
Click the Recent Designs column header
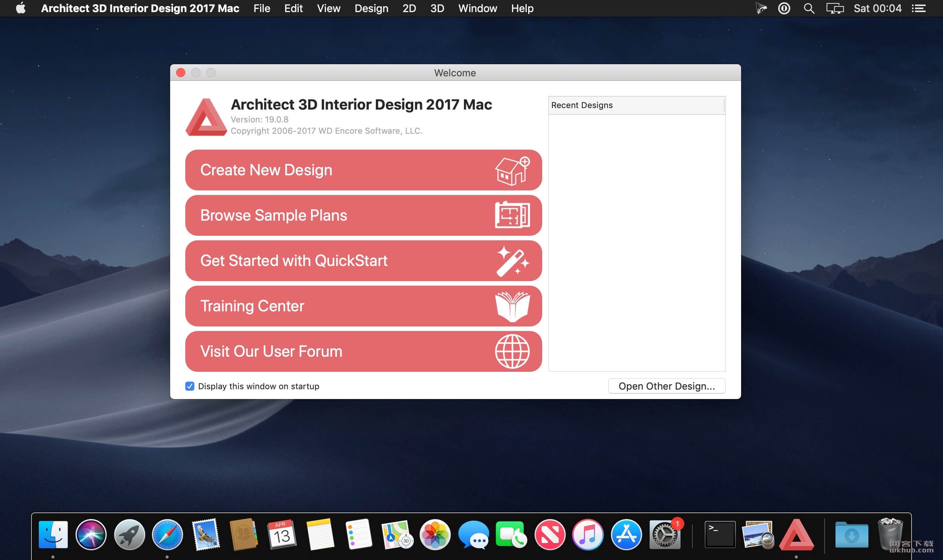click(637, 105)
